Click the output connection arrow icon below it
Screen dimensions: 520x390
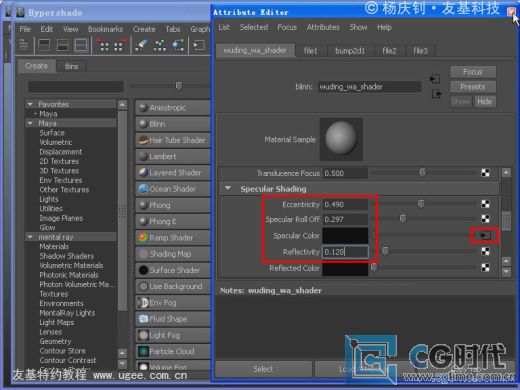437,94
